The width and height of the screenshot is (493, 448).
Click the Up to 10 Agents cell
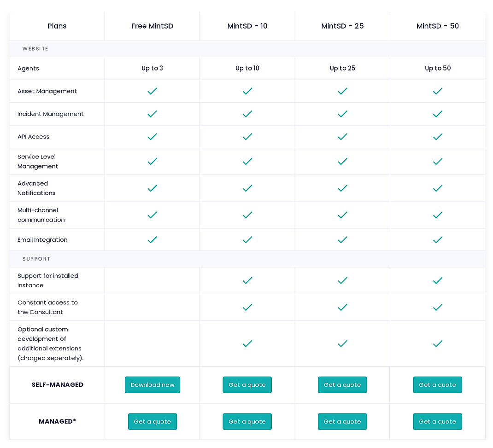[x=247, y=68]
